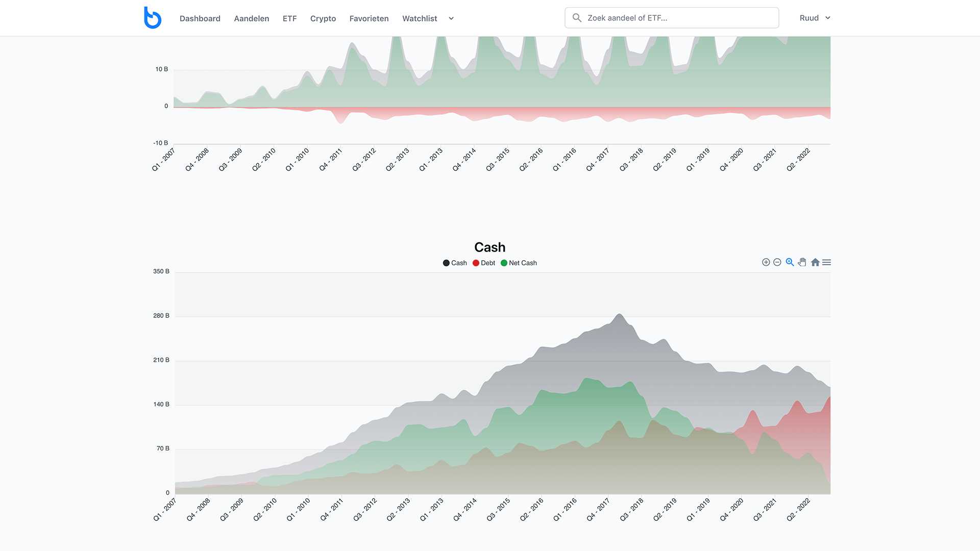
Task: Select the selection zoom magnifier tool
Action: (790, 262)
